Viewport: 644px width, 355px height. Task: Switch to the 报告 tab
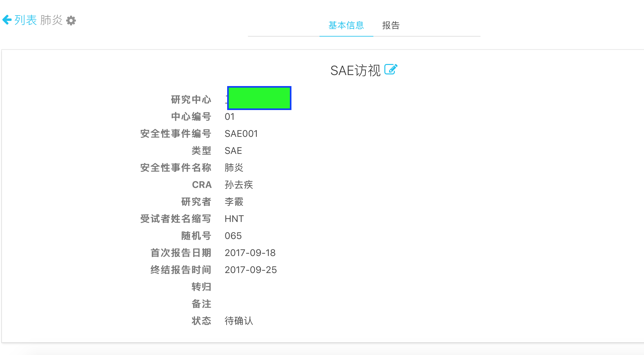tap(391, 25)
